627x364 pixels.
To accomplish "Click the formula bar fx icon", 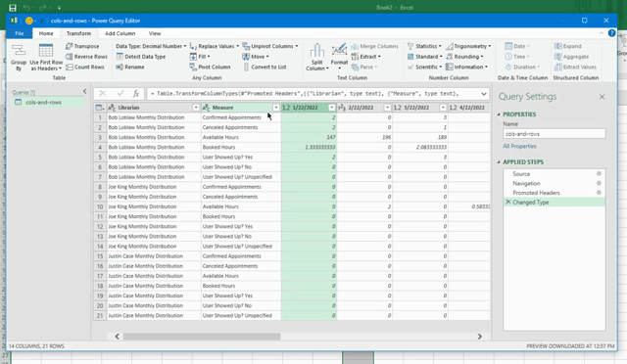I will point(136,94).
